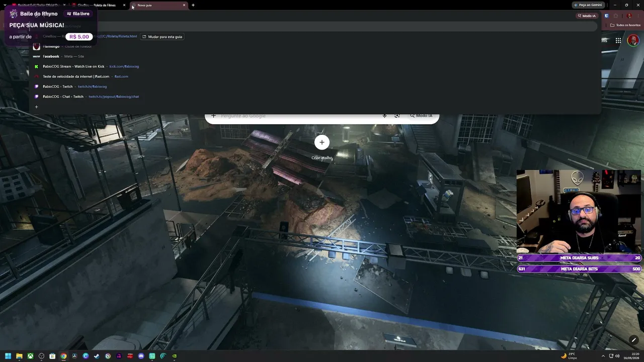Open the Nvidia app from the taskbar
The height and width of the screenshot is (362, 644).
pyautogui.click(x=174, y=356)
